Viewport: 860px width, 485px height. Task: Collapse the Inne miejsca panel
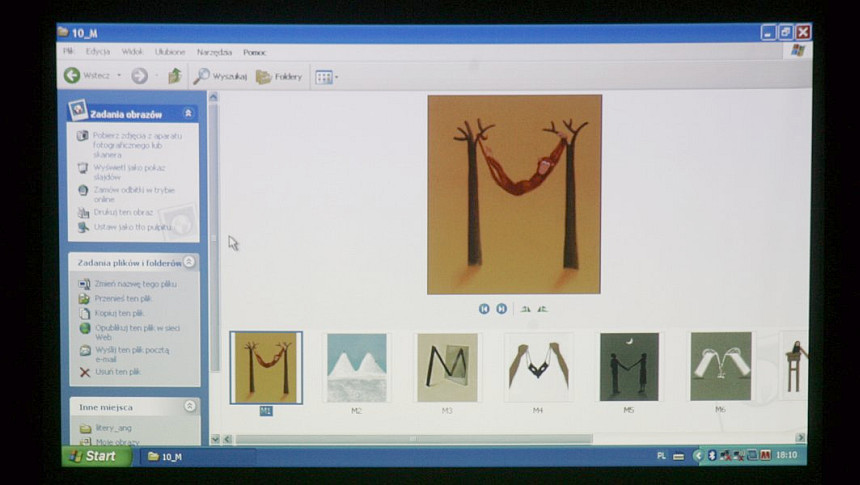coord(190,406)
